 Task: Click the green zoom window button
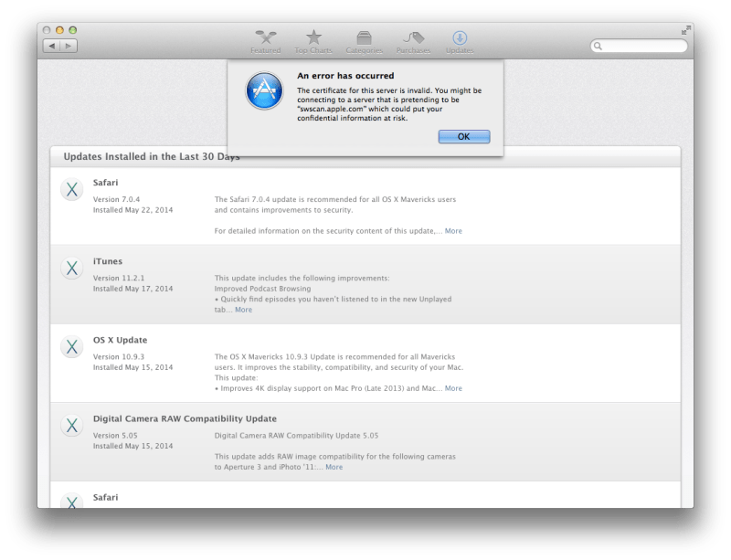coord(72,30)
